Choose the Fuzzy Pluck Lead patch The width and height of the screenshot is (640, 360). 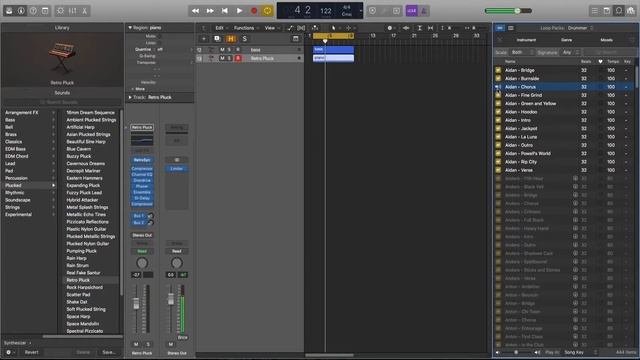[84, 193]
